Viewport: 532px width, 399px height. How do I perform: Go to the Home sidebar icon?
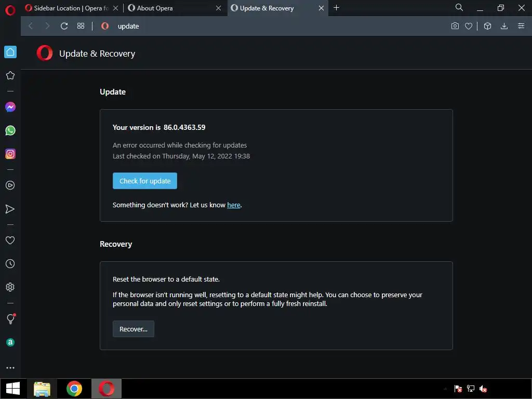[x=10, y=52]
